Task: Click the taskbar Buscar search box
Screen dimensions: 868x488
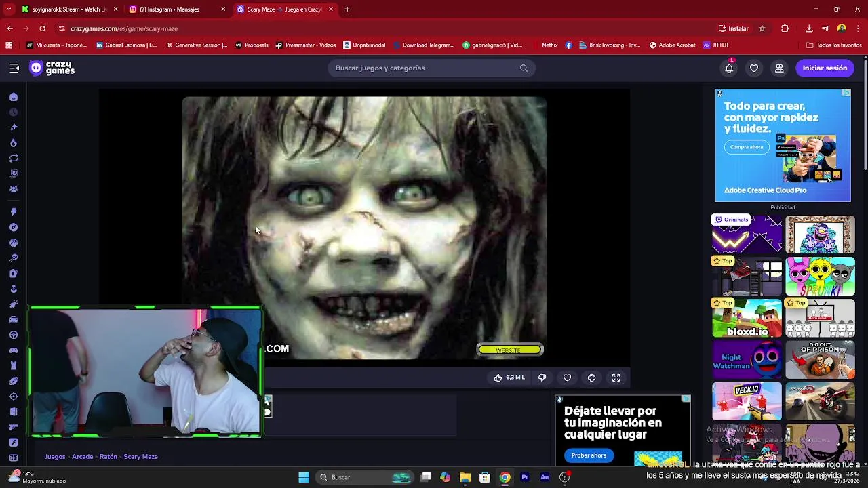Action: [x=366, y=477]
